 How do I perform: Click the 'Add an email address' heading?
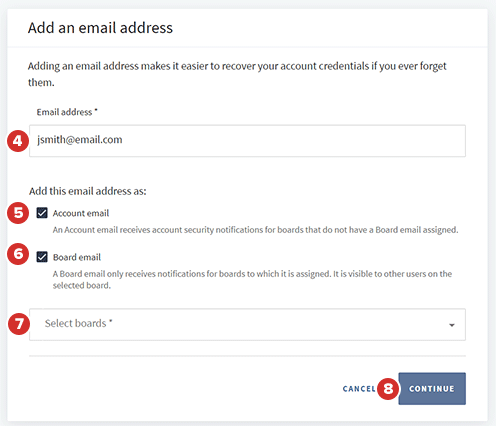(100, 28)
